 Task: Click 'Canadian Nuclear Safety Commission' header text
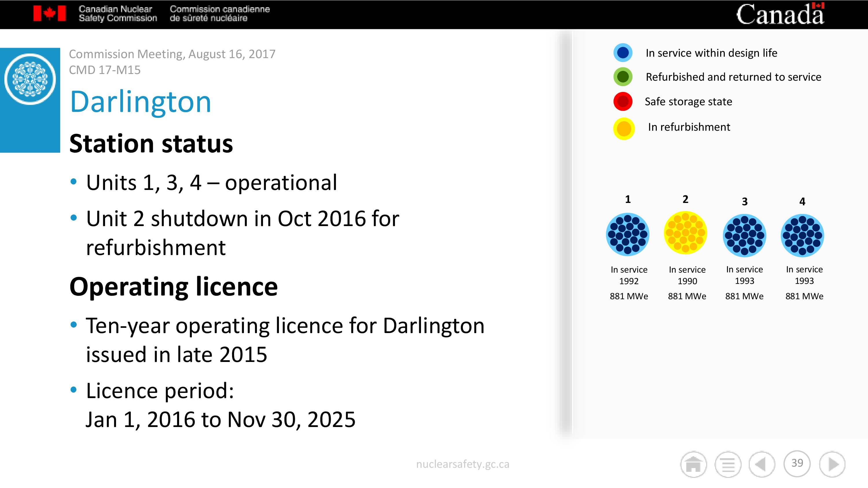click(x=118, y=14)
